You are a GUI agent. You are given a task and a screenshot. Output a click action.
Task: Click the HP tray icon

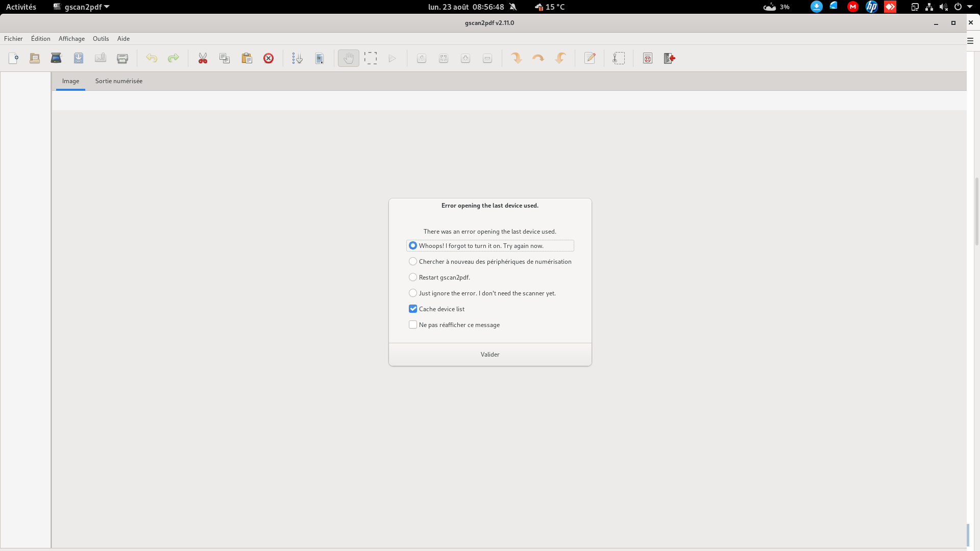tap(872, 7)
